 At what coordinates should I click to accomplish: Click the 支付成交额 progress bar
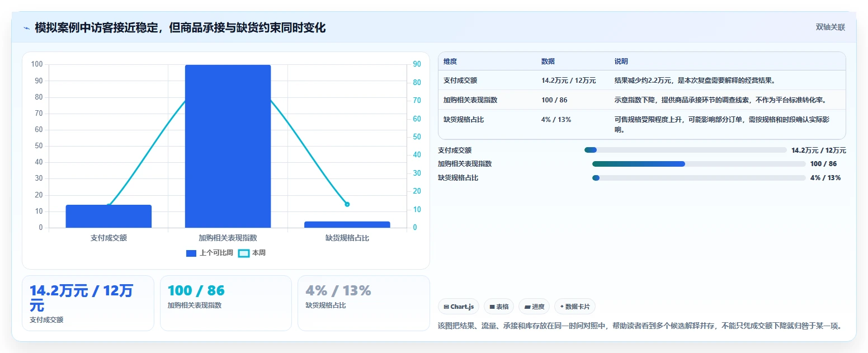point(686,150)
